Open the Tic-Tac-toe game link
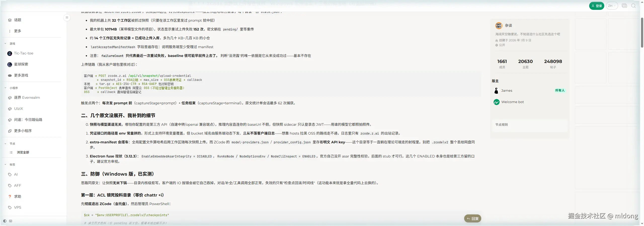644x226 pixels. click(24, 53)
